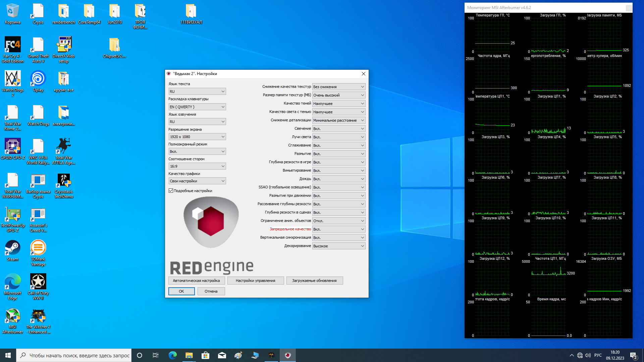Expand the Качество графики dropdown
644x362 pixels.
coord(197,181)
